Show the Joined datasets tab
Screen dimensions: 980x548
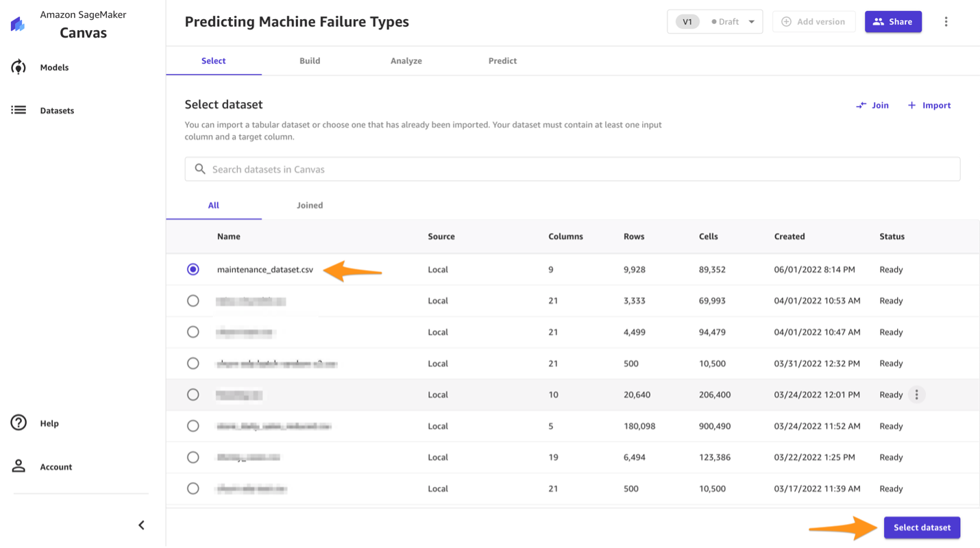tap(310, 206)
